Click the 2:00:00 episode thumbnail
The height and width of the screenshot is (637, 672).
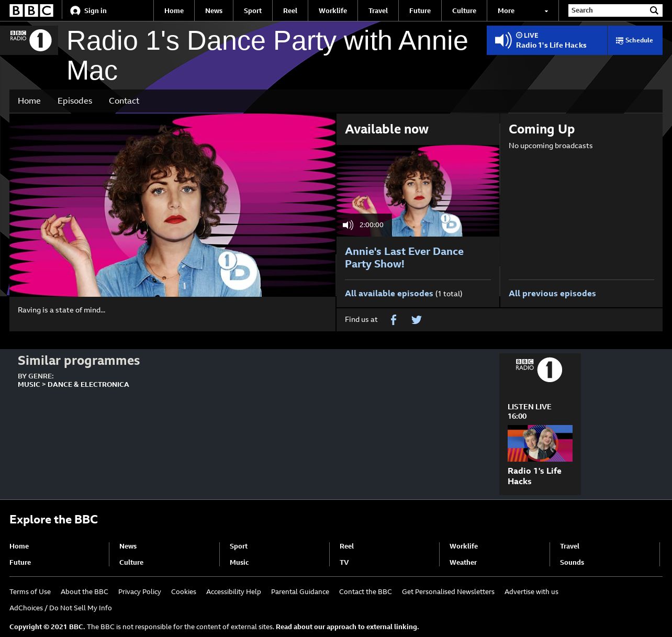point(418,191)
